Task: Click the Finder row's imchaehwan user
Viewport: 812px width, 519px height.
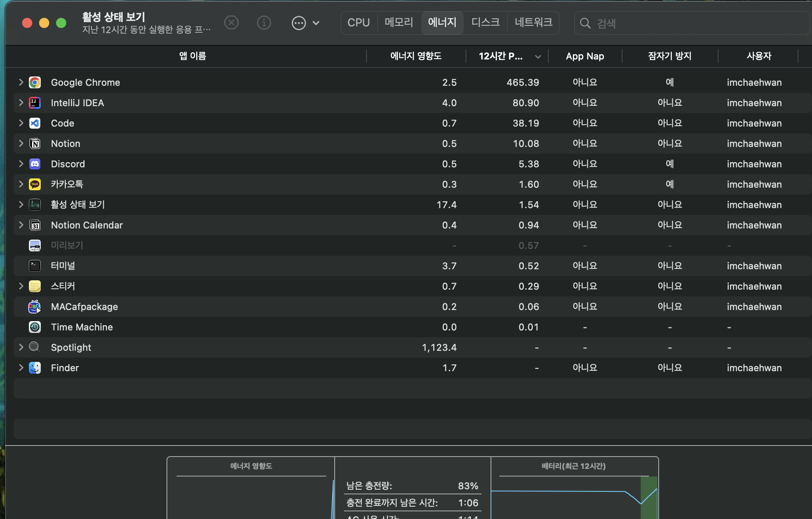Action: [x=754, y=368]
